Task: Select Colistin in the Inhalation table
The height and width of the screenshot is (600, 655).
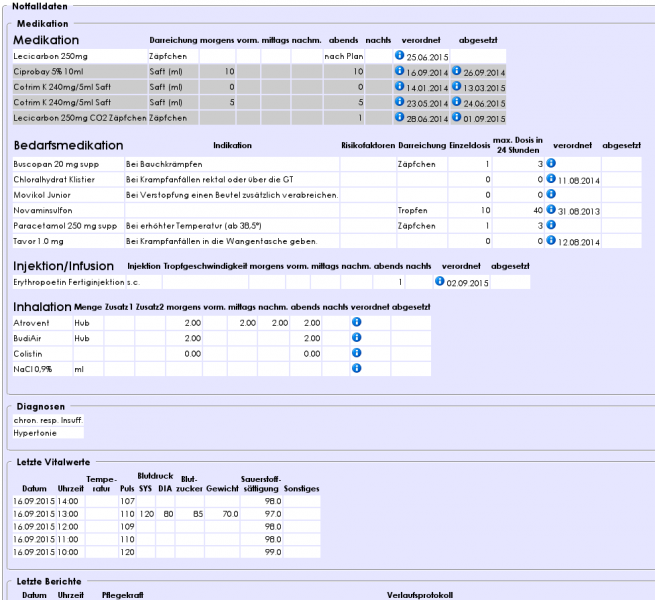Action: tap(28, 354)
